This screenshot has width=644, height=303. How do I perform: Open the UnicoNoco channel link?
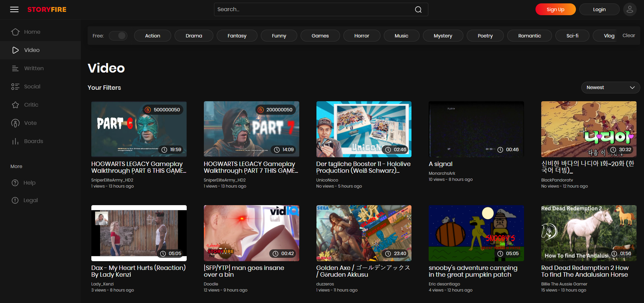(327, 180)
